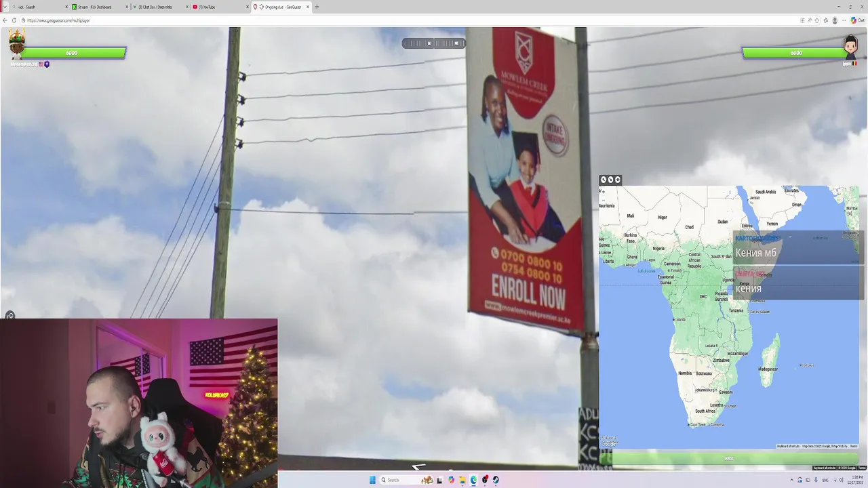Viewport: 868px width, 488px height.
Task: Click the left player's avatar
Action: [x=17, y=44]
